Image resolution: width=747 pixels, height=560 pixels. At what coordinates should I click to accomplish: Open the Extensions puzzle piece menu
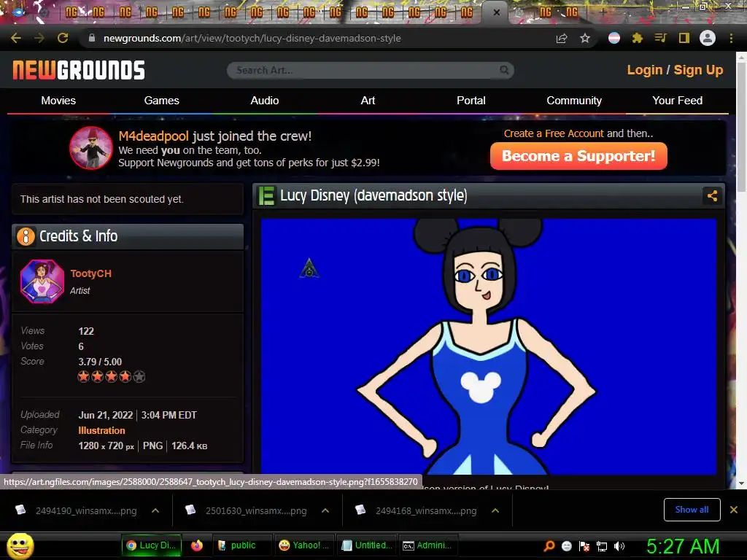click(x=638, y=38)
